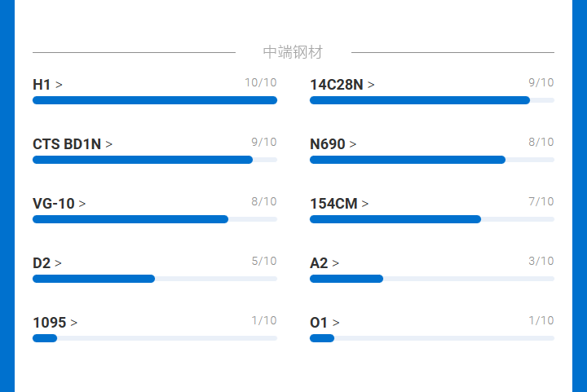The height and width of the screenshot is (392, 587).
Task: Open the N690 steel page
Action: click(333, 144)
